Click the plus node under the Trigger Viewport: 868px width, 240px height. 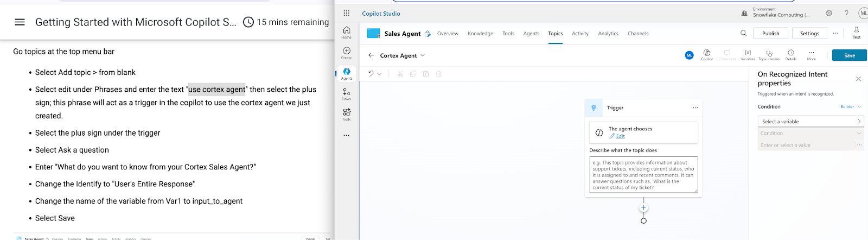pos(643,208)
